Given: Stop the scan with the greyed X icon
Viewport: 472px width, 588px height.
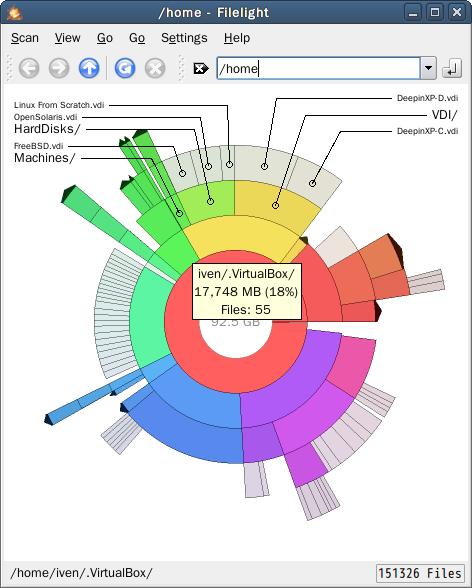Looking at the screenshot, I should pos(155,68).
